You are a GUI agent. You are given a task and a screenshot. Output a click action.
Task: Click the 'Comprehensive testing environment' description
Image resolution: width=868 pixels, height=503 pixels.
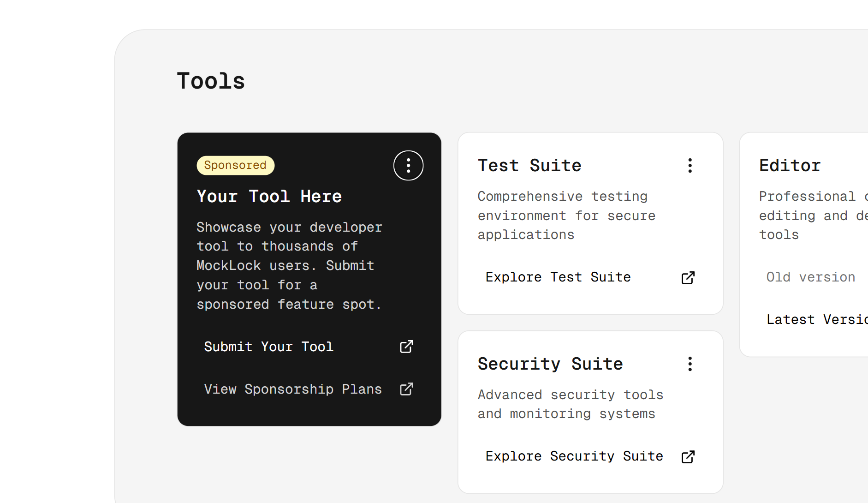[566, 216]
